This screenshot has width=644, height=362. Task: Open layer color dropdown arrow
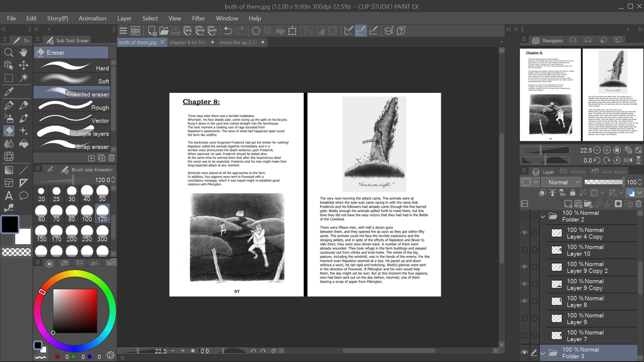point(639,192)
